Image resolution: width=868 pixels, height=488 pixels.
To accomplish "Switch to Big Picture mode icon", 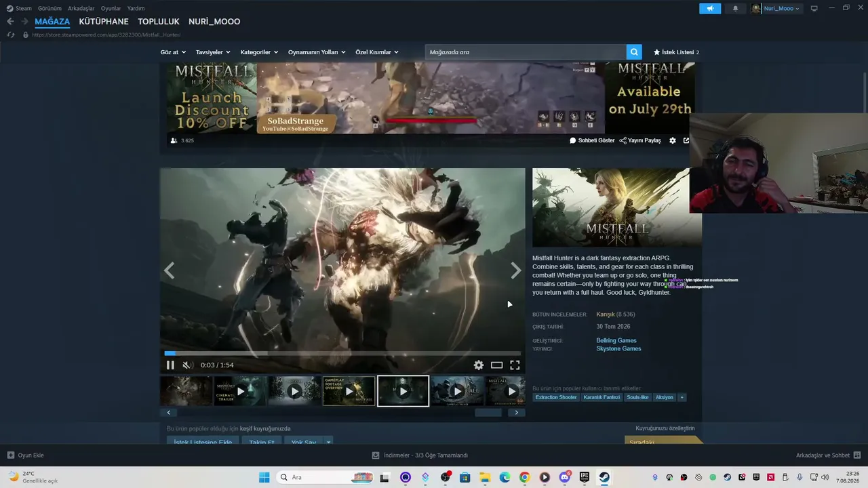I will [814, 8].
